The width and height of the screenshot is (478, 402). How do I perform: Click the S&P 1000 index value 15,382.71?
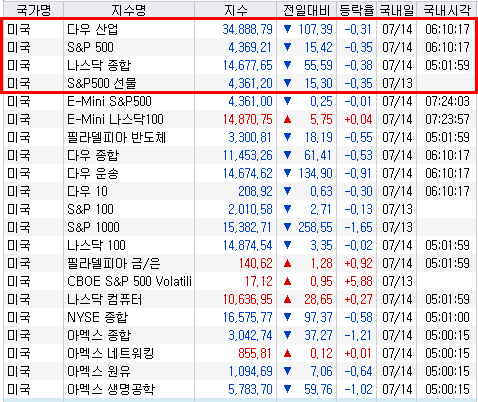point(248,227)
